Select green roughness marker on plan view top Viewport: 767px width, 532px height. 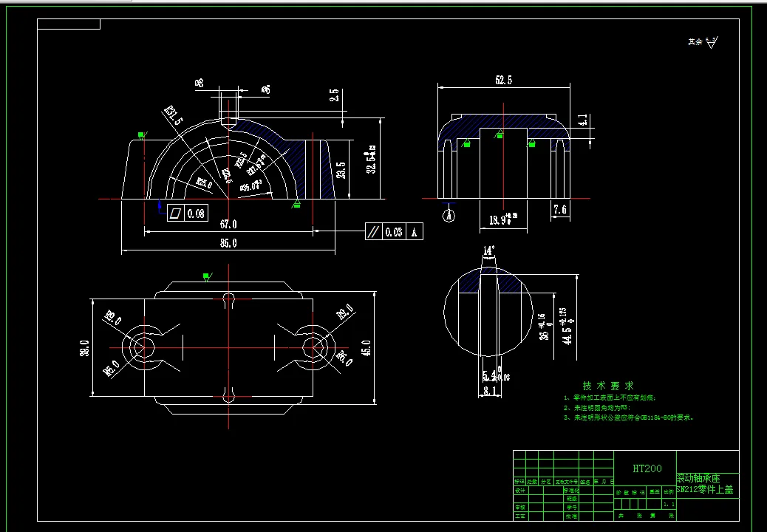tap(208, 277)
